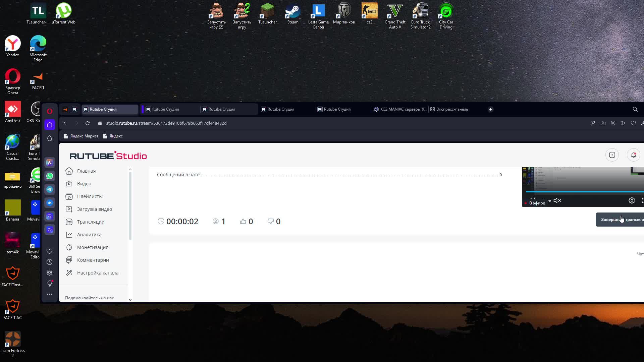
Task: Click the Rutube Studio upload plus icon
Action: tap(612, 155)
